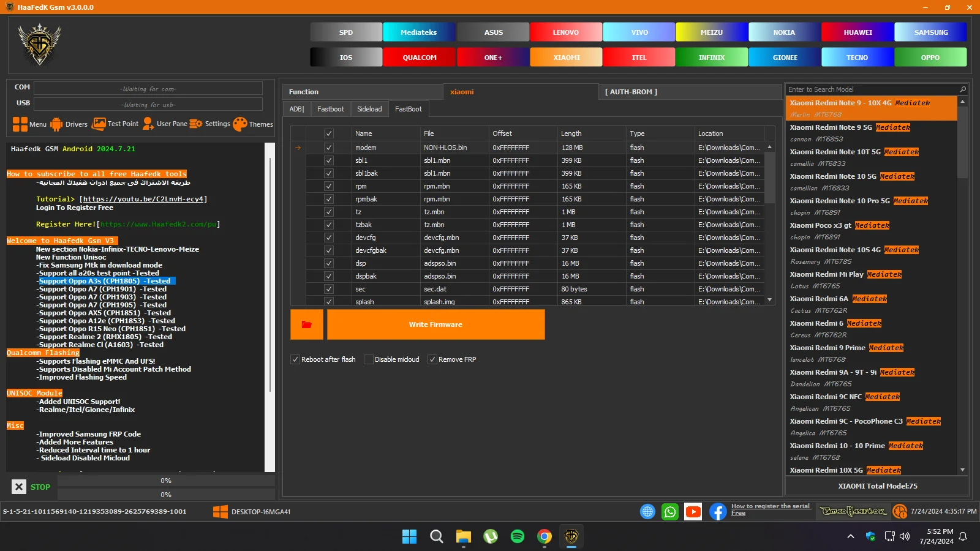Click the lower 0% progress bar
This screenshot has height=551, width=980.
166,495
